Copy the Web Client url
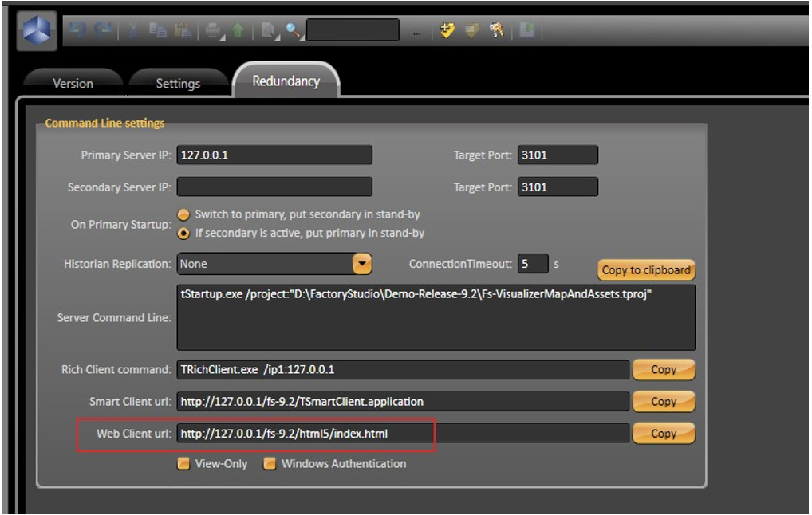This screenshot has width=812, height=515. tap(664, 434)
